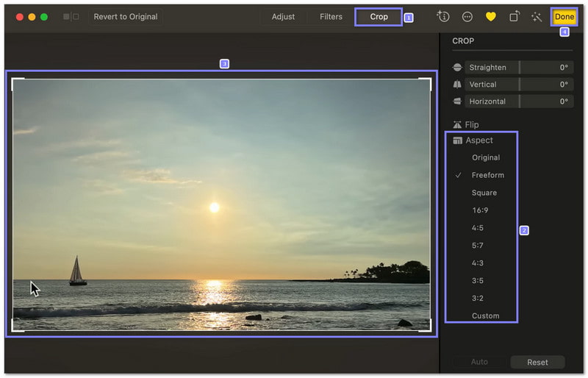Click the auto-enhance magic wand icon
The height and width of the screenshot is (378, 588).
(x=537, y=17)
